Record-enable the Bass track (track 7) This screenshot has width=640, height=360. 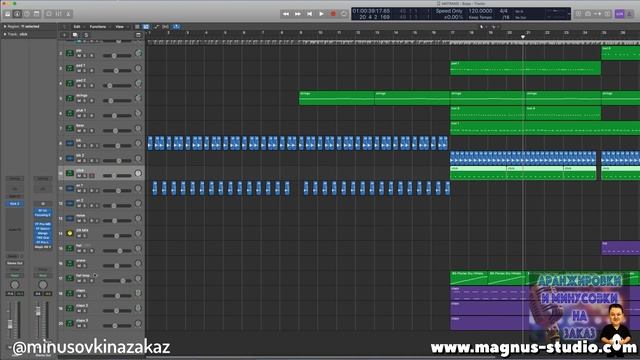click(91, 131)
